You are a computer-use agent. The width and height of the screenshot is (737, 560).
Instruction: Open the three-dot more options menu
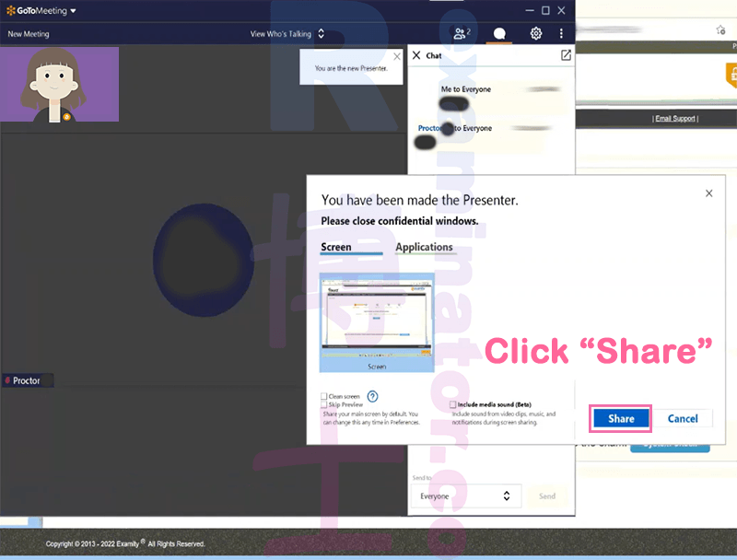561,33
